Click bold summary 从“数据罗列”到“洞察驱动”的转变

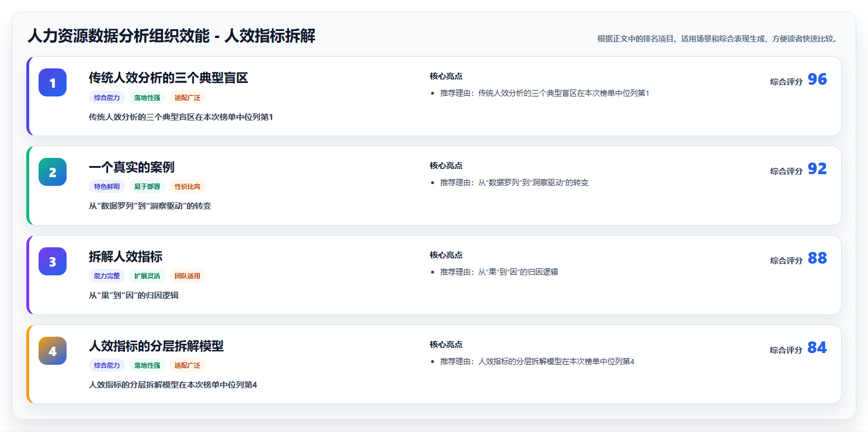150,207
